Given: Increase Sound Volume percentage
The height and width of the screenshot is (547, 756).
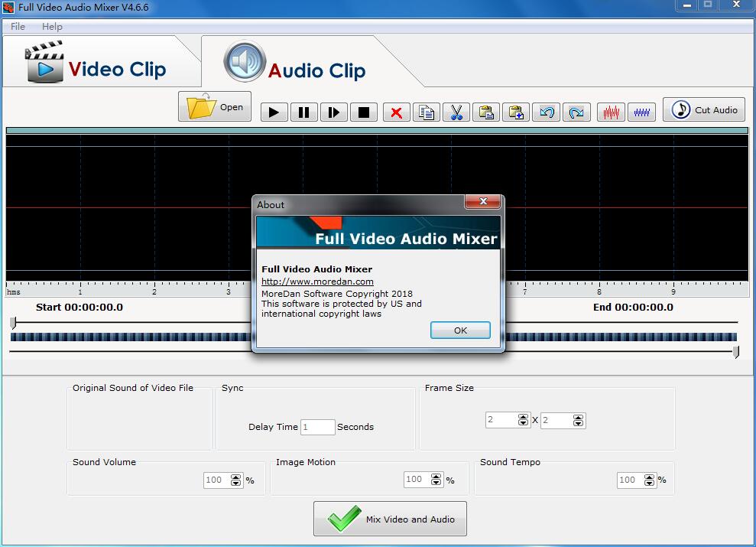Looking at the screenshot, I should (235, 477).
